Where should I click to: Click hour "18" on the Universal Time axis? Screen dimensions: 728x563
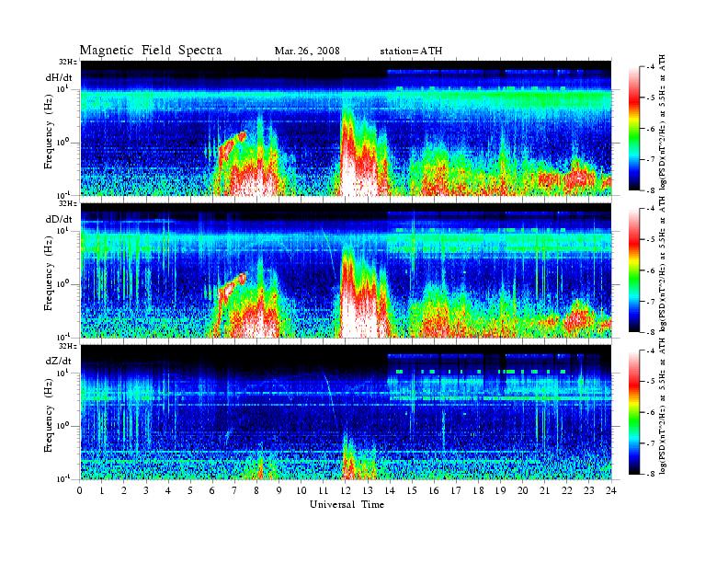click(x=479, y=490)
